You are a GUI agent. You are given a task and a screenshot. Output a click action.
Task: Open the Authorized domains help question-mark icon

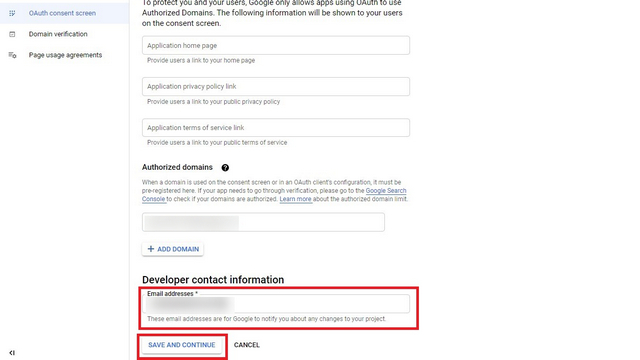pyautogui.click(x=225, y=167)
